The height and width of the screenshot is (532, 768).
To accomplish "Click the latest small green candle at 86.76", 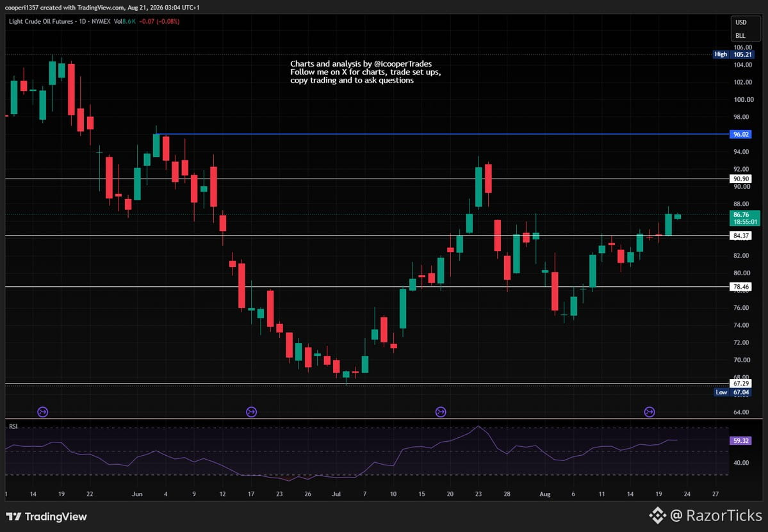I will pos(678,216).
